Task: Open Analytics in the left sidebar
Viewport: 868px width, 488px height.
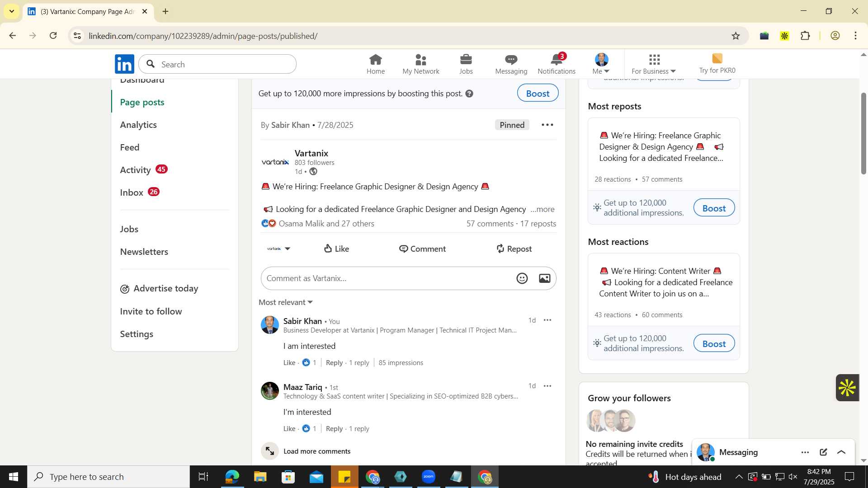Action: [138, 125]
